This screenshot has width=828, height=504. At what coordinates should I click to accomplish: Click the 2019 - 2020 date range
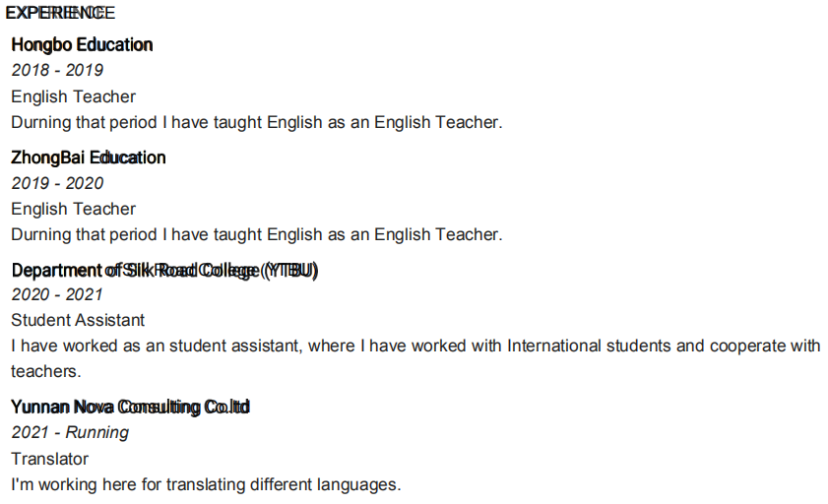tap(57, 183)
